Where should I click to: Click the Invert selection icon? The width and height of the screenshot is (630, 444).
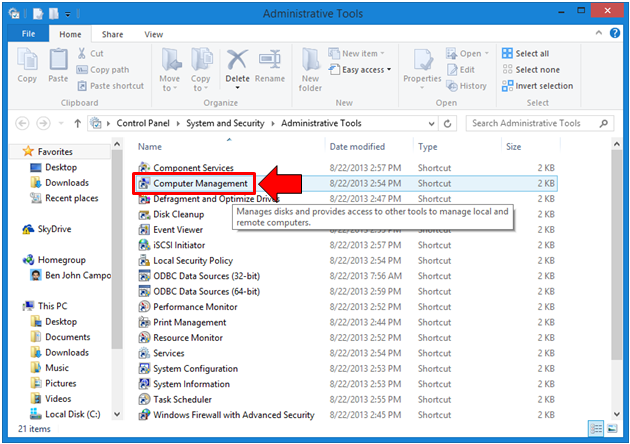tap(507, 86)
